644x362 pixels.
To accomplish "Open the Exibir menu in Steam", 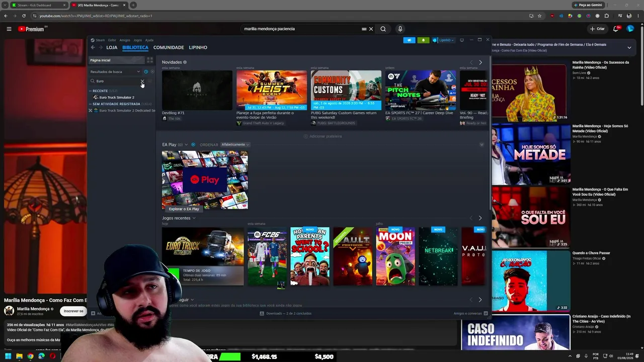I will (112, 40).
